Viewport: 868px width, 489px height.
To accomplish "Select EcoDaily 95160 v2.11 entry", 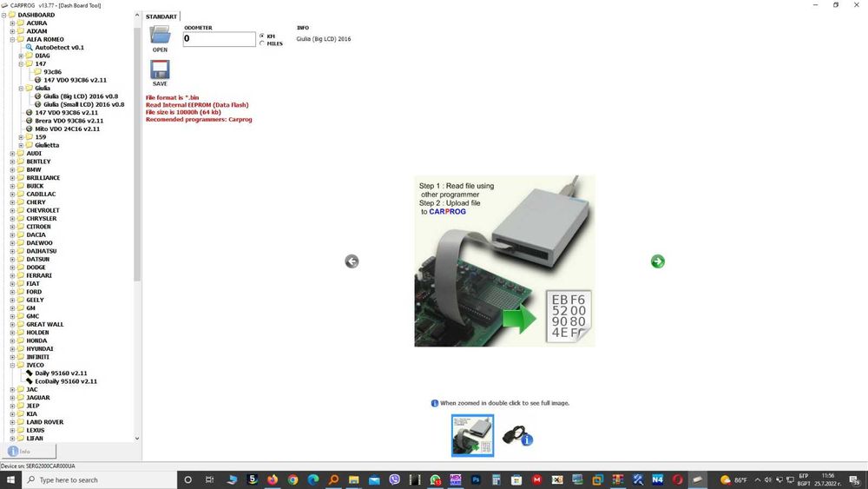I will coord(65,381).
